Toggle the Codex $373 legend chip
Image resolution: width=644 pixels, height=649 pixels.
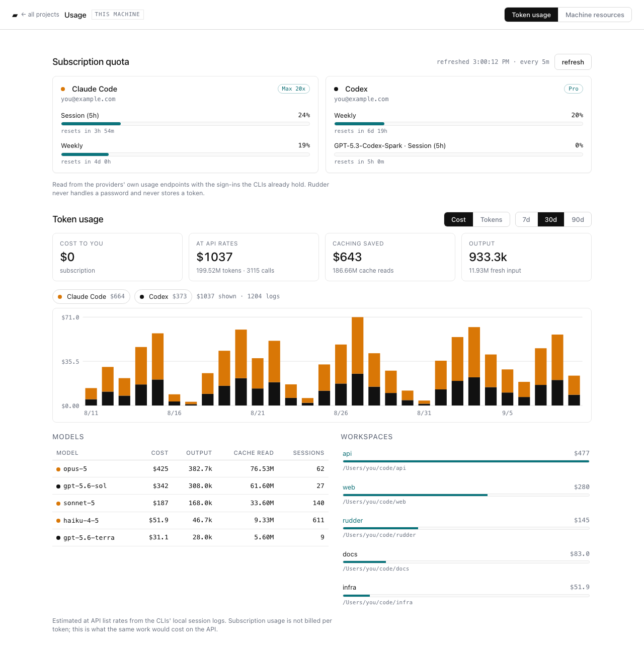163,296
